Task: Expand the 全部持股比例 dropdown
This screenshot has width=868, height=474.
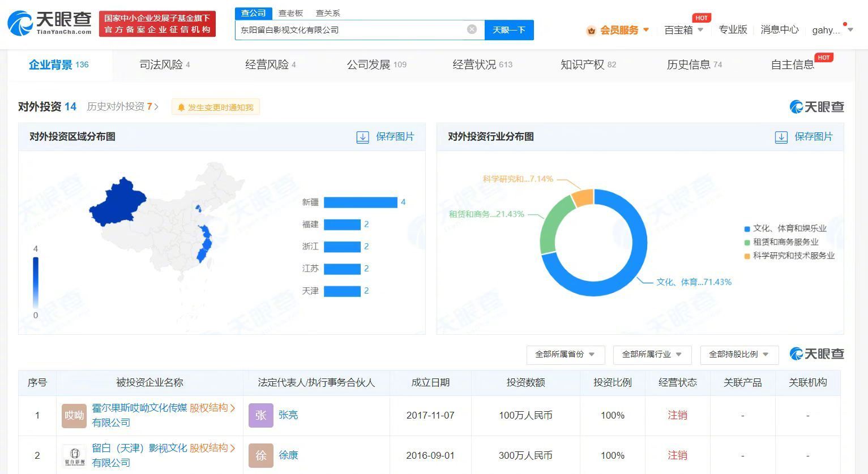Action: tap(739, 355)
